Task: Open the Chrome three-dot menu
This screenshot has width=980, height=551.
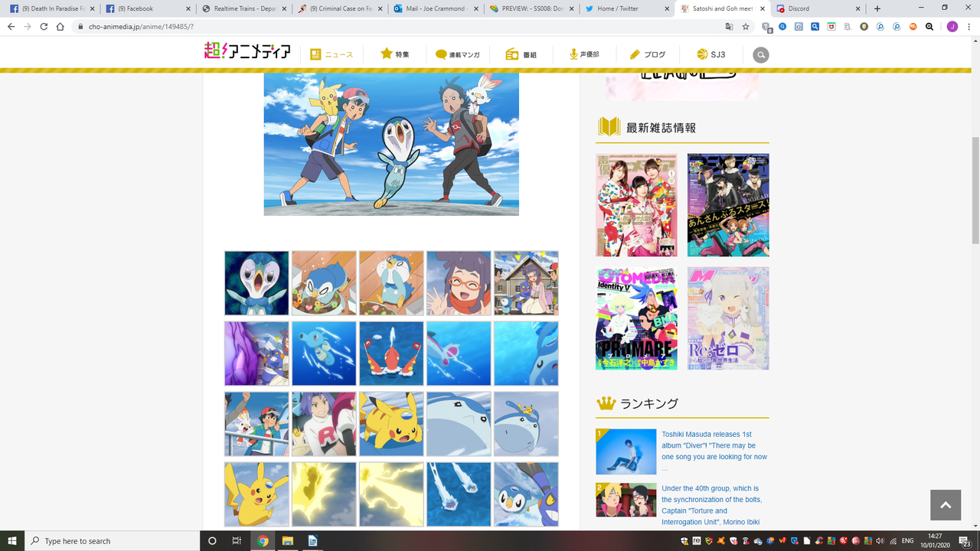Action: click(x=969, y=26)
